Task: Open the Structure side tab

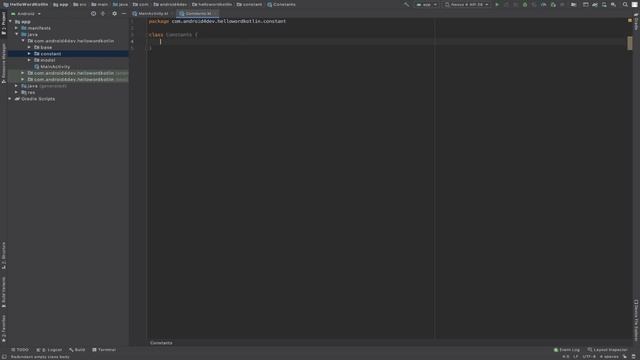Action: pos(4,255)
